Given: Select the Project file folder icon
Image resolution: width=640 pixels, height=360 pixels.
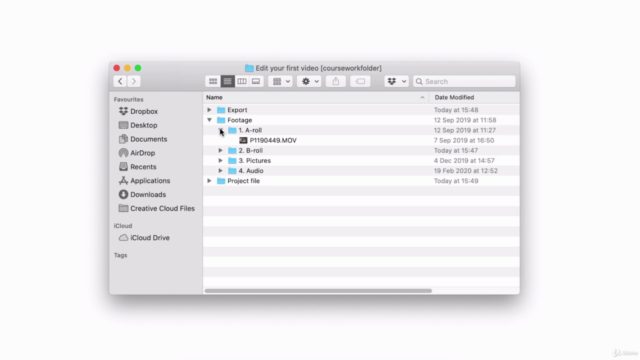Looking at the screenshot, I should (x=221, y=181).
